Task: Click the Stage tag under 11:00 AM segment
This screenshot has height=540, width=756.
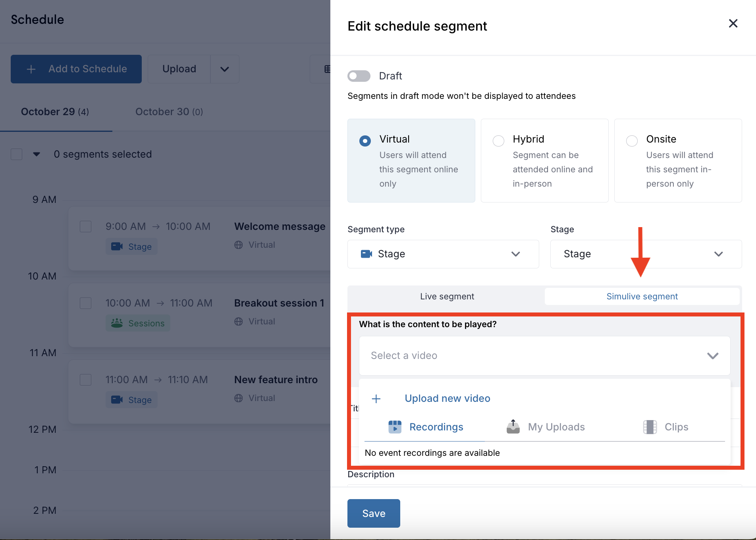Action: click(131, 400)
